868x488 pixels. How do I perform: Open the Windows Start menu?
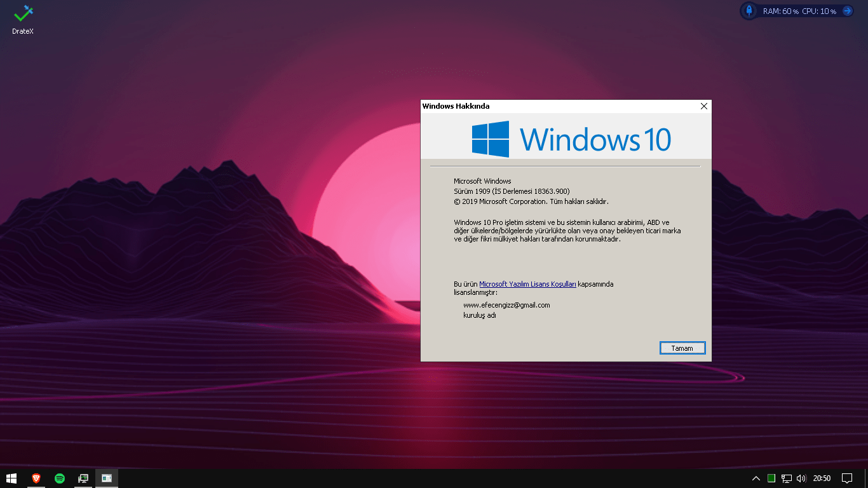(11, 478)
